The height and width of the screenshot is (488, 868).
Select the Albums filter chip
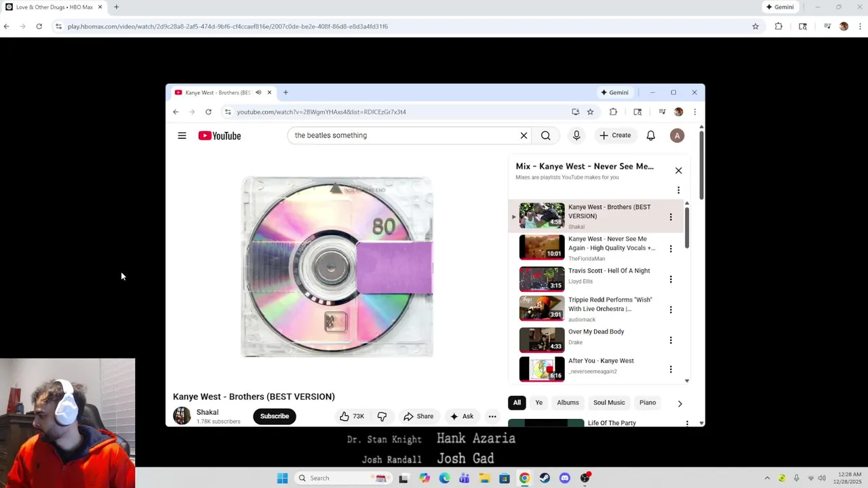pos(568,403)
